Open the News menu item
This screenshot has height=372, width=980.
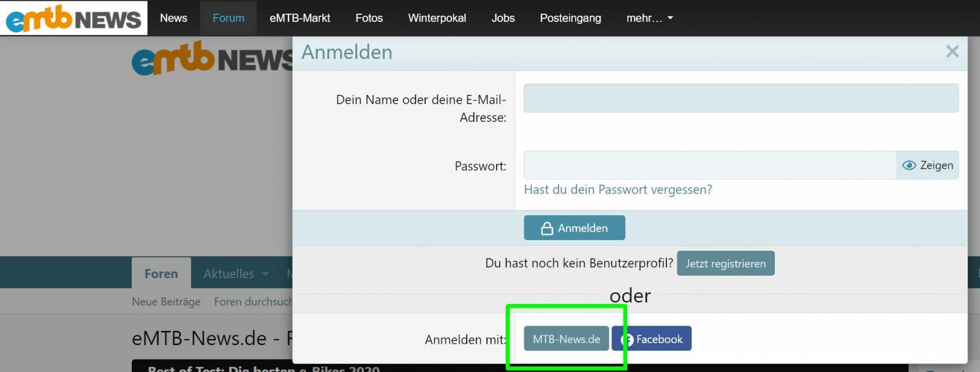tap(173, 18)
